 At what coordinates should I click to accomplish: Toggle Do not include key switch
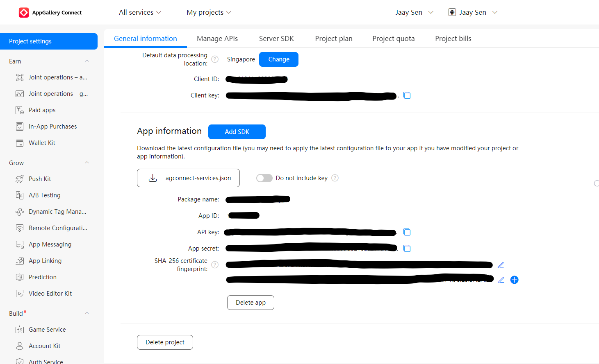click(x=264, y=178)
